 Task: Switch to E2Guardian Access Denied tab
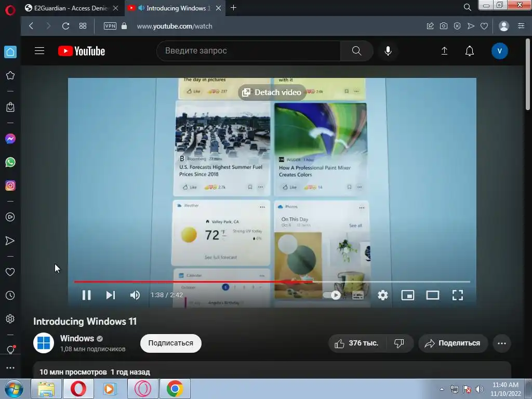click(71, 8)
